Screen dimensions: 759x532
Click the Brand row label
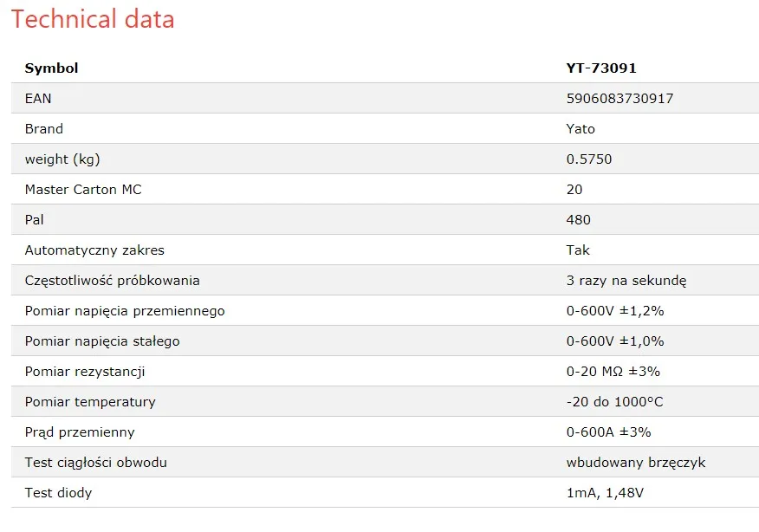click(44, 129)
